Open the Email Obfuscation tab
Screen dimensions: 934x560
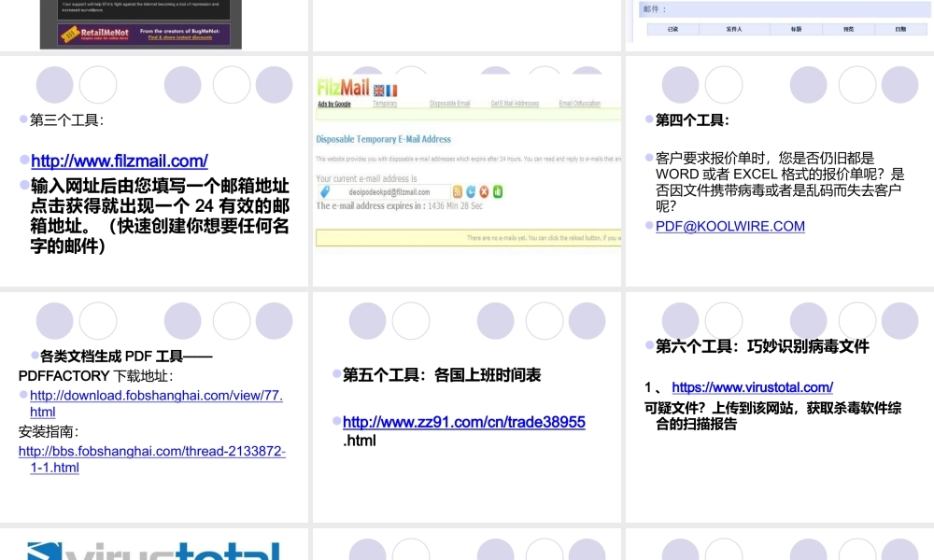coord(580,104)
